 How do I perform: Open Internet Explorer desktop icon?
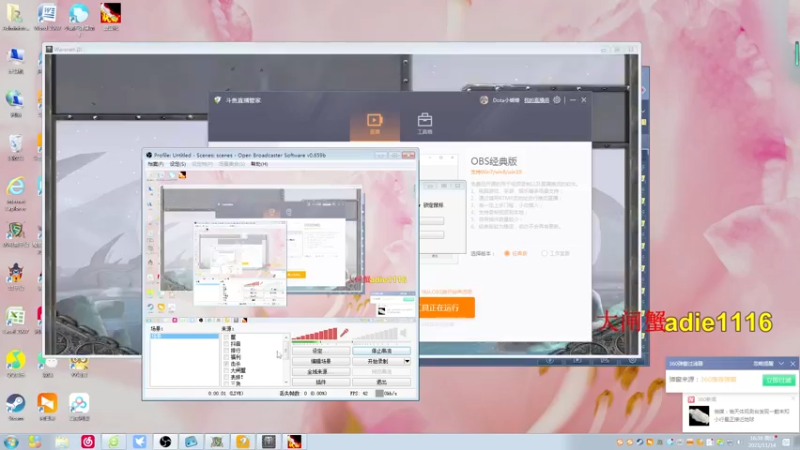click(x=15, y=193)
